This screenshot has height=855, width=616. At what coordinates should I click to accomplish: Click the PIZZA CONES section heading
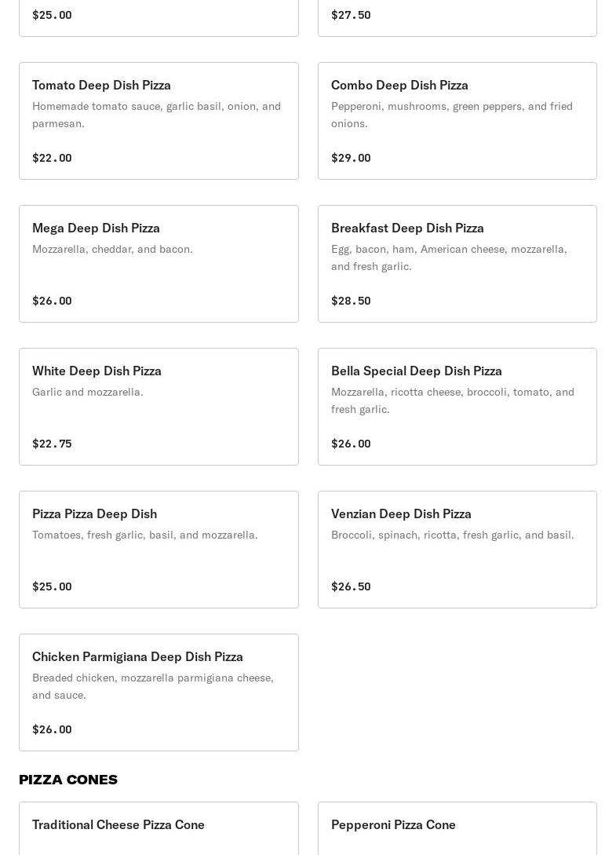pos(68,780)
